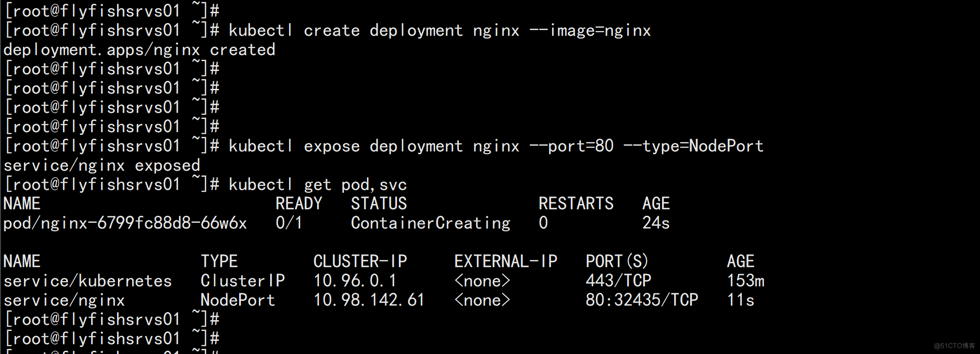Click the '443/TCP' port value
This screenshot has height=354, width=980.
coord(619,281)
